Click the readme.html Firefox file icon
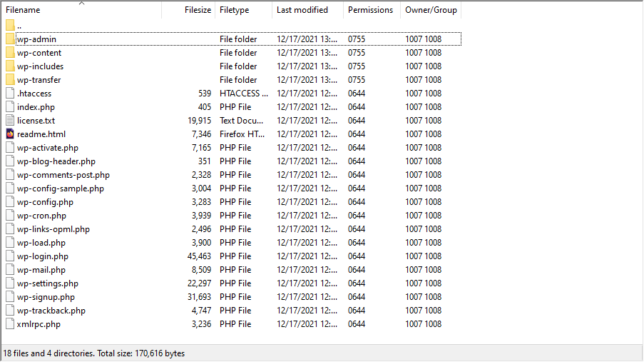The height and width of the screenshot is (362, 644). 10,134
